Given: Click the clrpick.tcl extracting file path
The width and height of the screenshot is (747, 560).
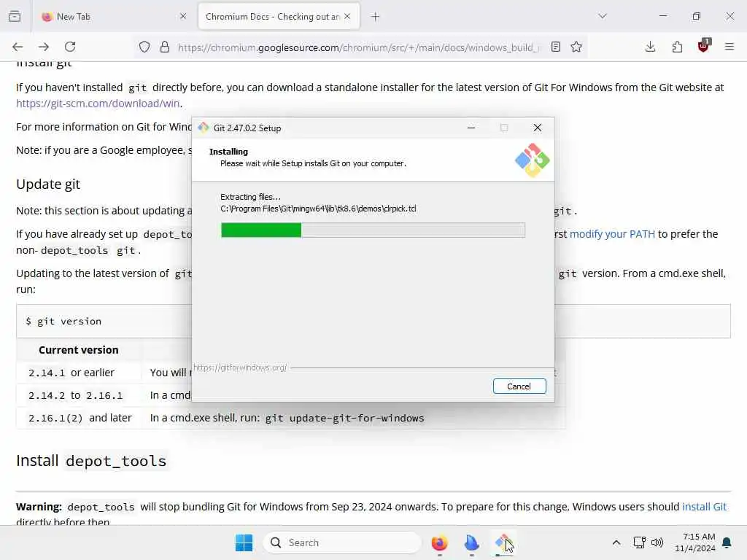Looking at the screenshot, I should tap(318, 209).
